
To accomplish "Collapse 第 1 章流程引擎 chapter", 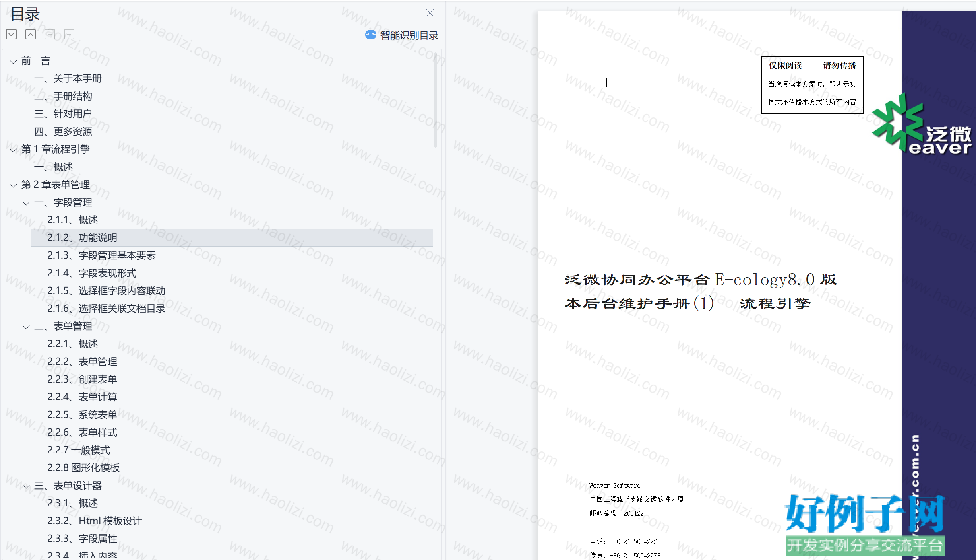I will pyautogui.click(x=13, y=150).
